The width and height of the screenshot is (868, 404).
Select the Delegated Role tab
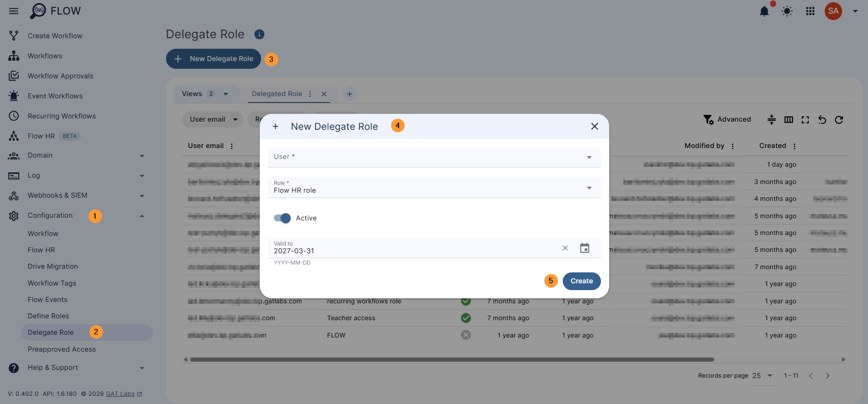click(277, 94)
